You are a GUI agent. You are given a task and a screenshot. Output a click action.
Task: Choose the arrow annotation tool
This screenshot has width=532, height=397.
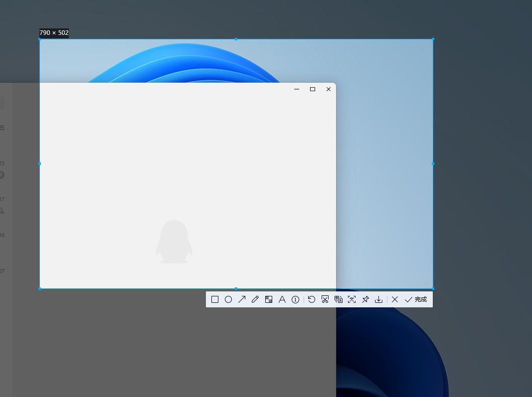point(242,299)
